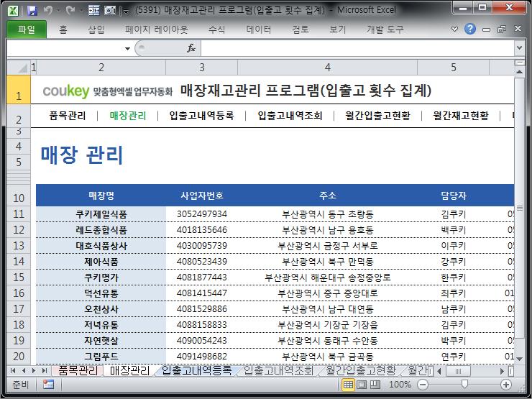
Task: Select the 월간입출고현황 sheet tab at bottom
Action: [x=361, y=370]
